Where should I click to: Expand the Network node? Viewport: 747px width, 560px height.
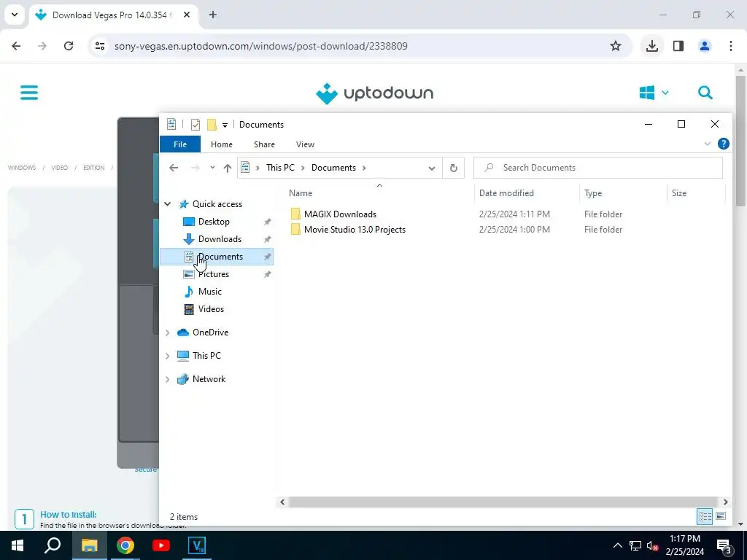point(168,379)
